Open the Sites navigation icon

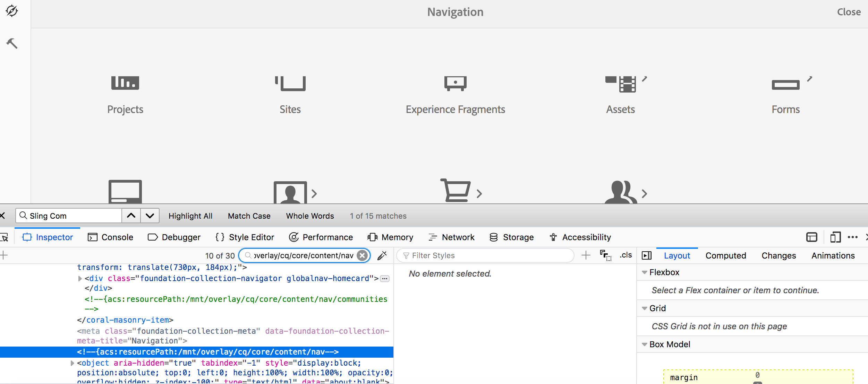tap(290, 84)
